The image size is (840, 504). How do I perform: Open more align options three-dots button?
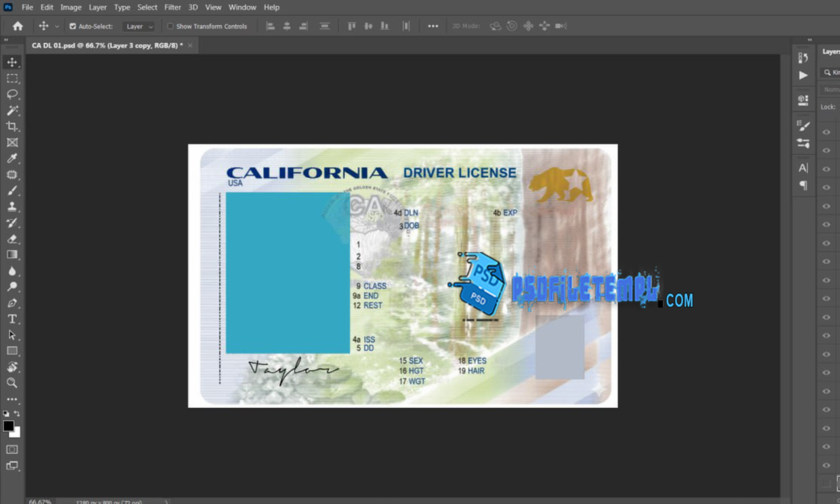click(x=433, y=26)
